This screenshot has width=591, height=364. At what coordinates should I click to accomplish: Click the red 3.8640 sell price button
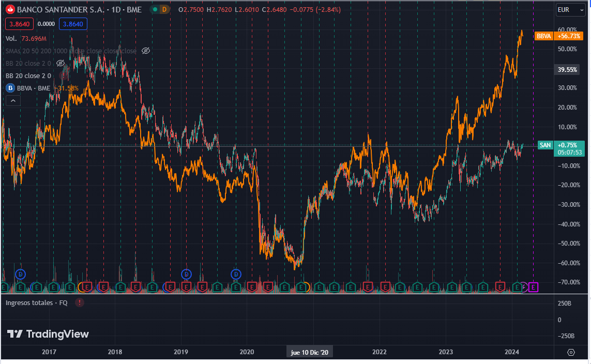pos(19,24)
